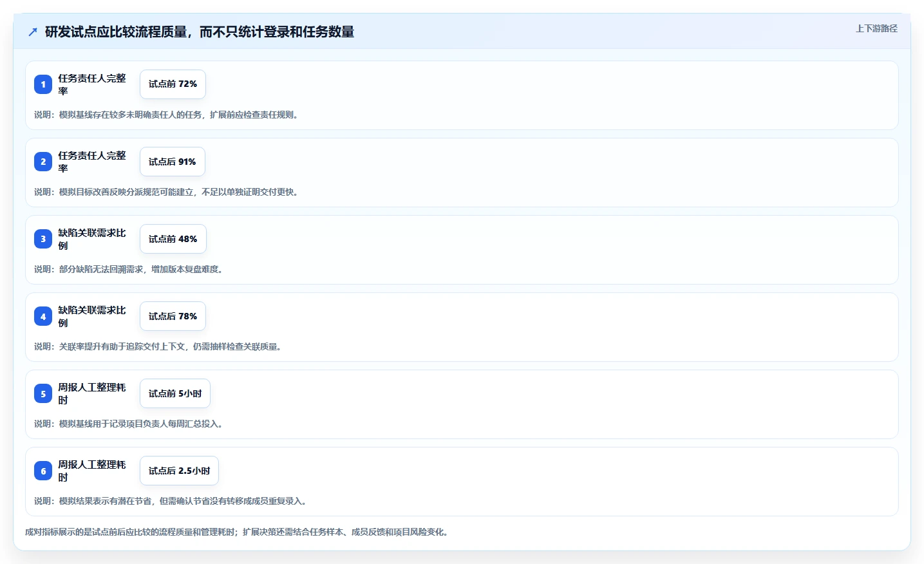Click the 试点后 78% value chip
The height and width of the screenshot is (564, 924).
point(173,316)
